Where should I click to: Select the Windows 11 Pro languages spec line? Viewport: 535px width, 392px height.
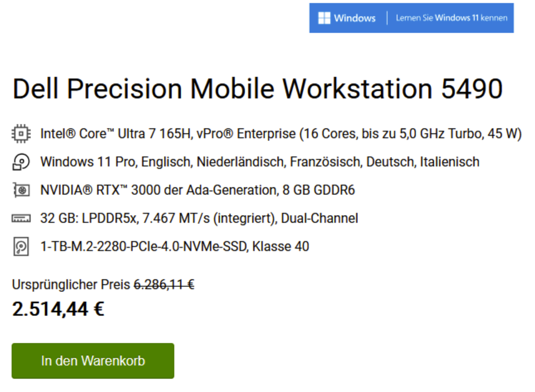pyautogui.click(x=259, y=162)
